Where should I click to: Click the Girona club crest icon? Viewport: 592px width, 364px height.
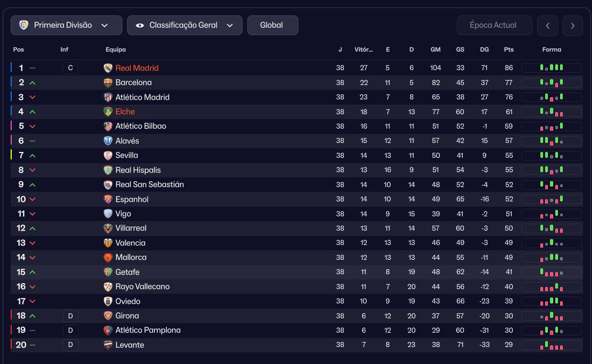point(108,316)
